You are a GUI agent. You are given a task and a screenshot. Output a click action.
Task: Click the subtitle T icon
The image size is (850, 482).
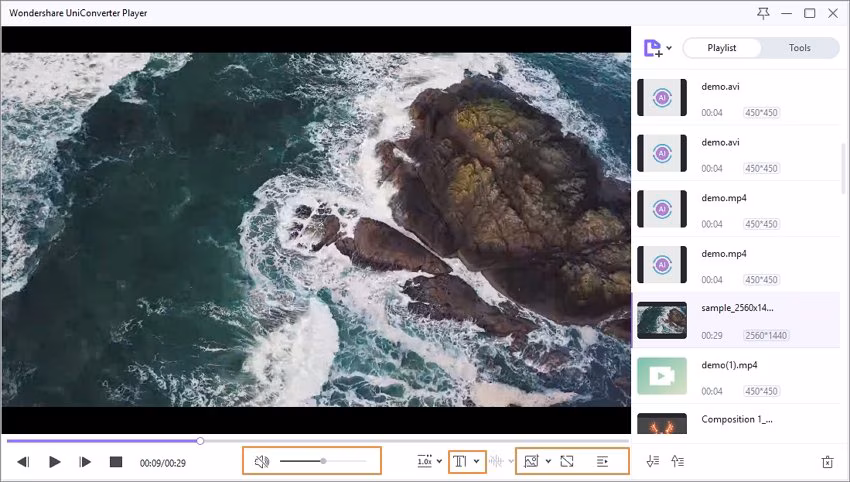(460, 461)
